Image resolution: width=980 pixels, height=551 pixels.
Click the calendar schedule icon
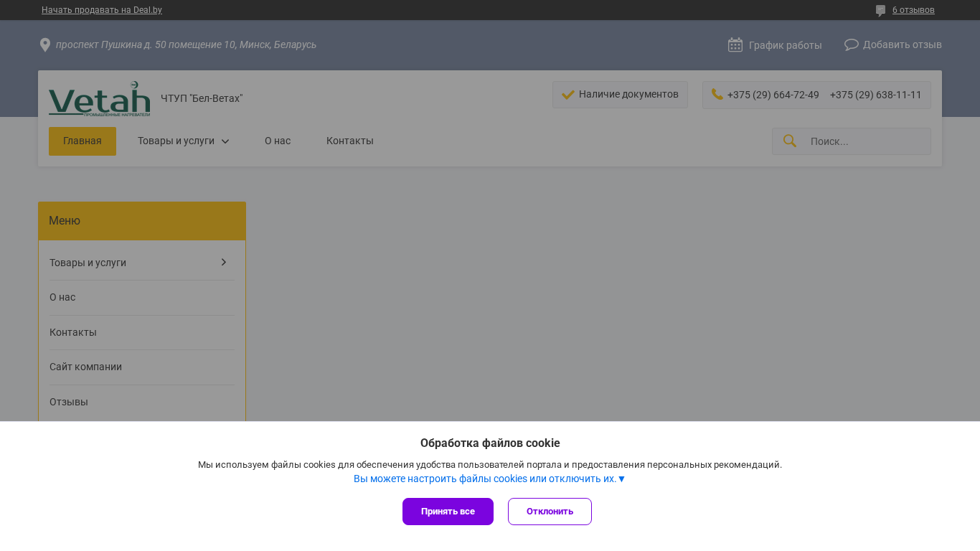[735, 44]
